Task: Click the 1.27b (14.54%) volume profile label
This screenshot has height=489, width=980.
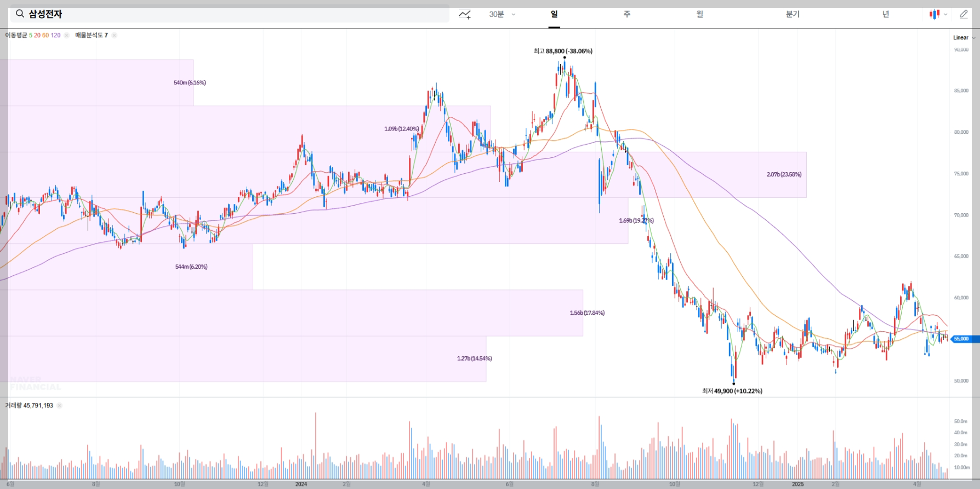Action: point(474,359)
